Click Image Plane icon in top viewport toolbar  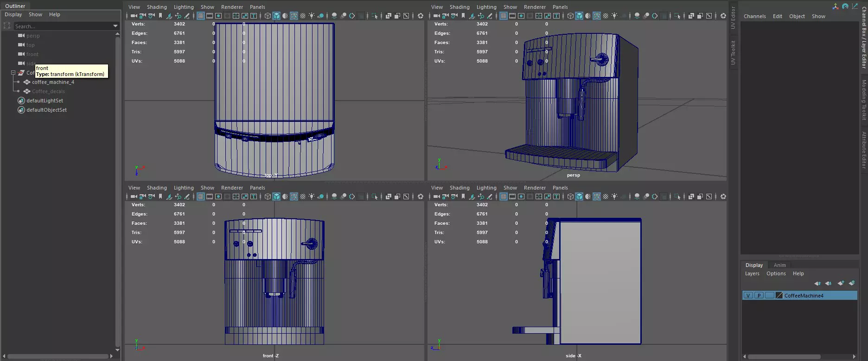pos(169,16)
